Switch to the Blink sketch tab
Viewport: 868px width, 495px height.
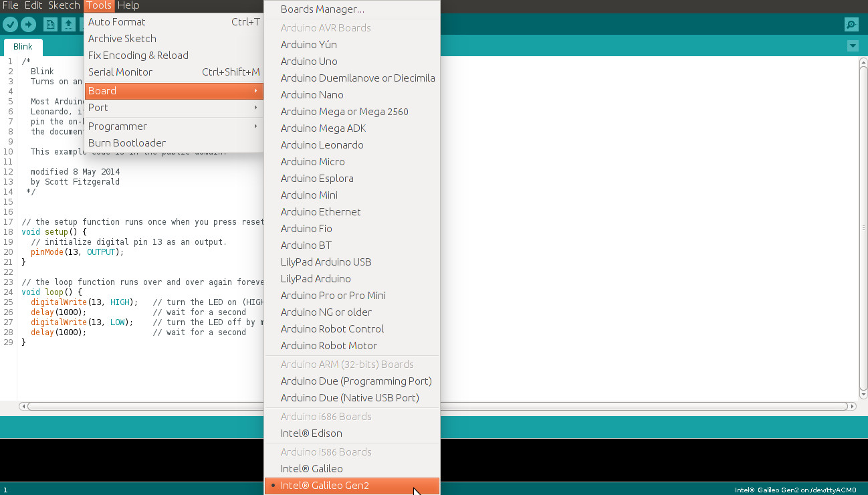[23, 47]
